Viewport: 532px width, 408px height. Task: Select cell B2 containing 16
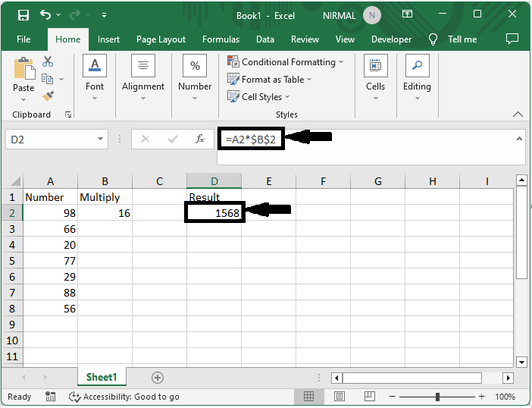tap(105, 213)
